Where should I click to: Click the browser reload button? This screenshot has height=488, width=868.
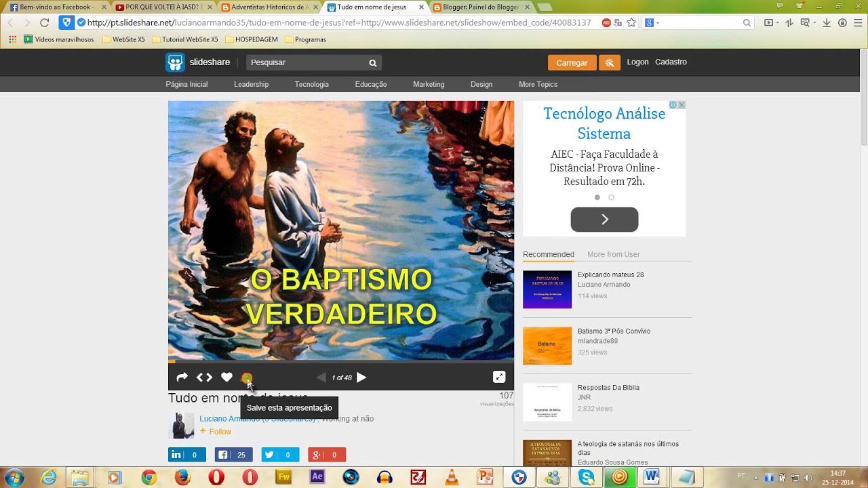45,22
